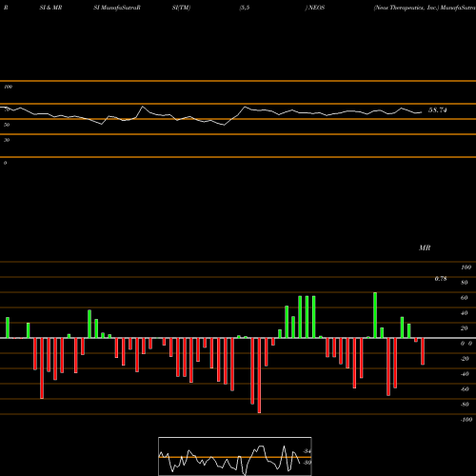Click the -60 label on the MR scale
The width and height of the screenshot is (476, 476).
pos(465,389)
